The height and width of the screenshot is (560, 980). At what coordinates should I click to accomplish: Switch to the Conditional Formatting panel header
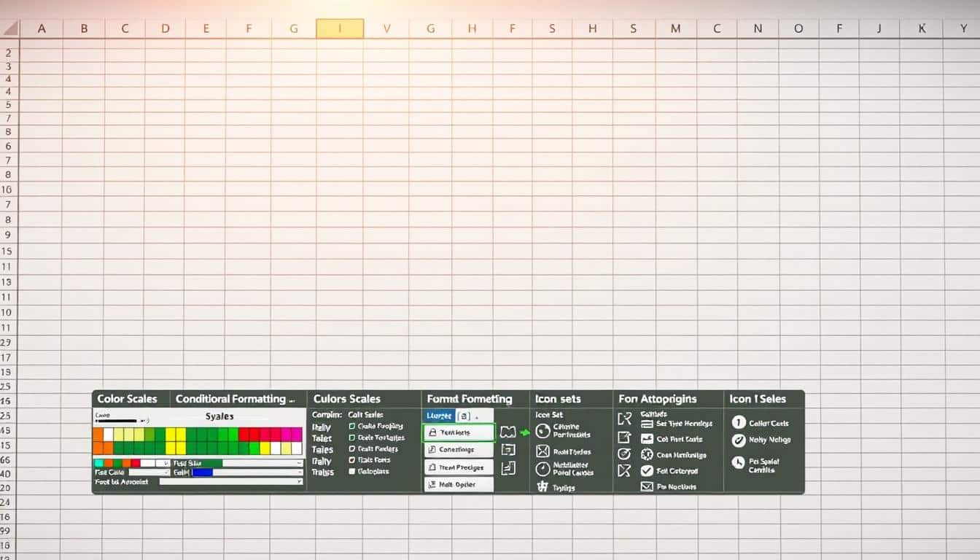pyautogui.click(x=235, y=399)
